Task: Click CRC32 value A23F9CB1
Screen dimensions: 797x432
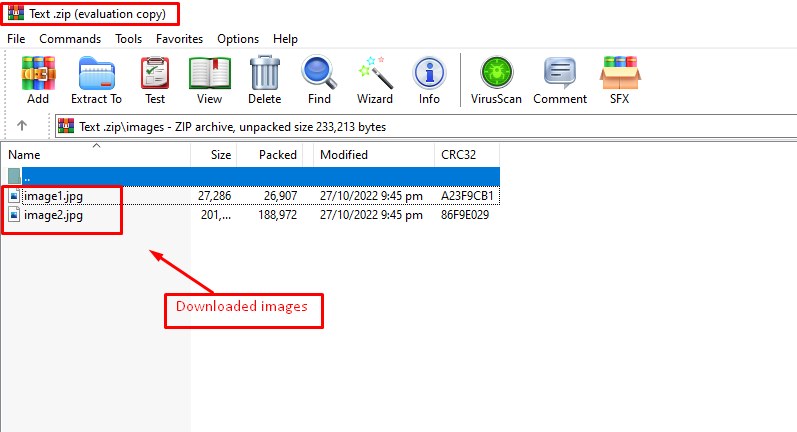Action: click(x=467, y=196)
